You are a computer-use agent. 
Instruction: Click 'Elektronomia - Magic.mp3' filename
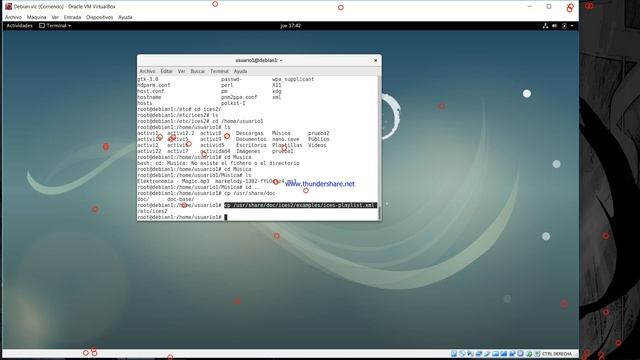pyautogui.click(x=173, y=181)
